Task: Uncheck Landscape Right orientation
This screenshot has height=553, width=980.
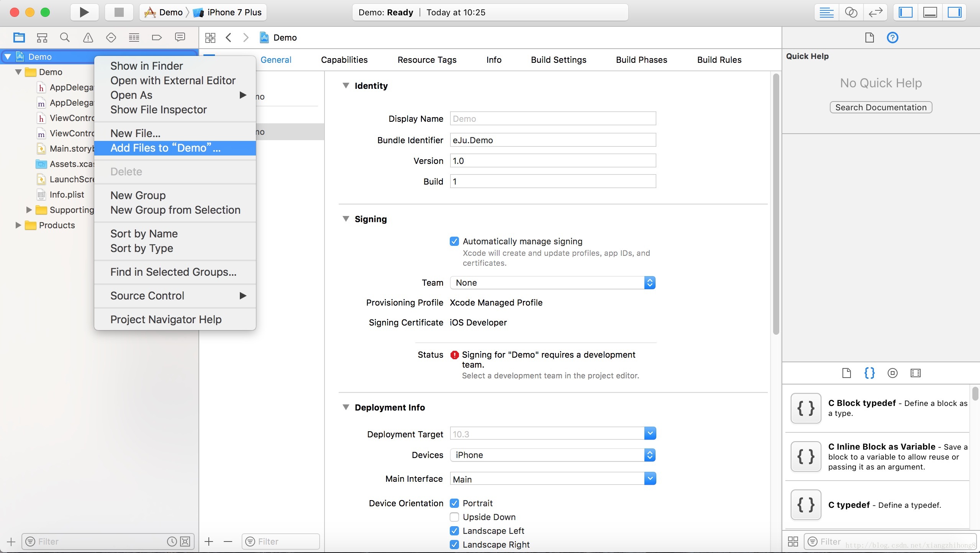Action: click(454, 545)
